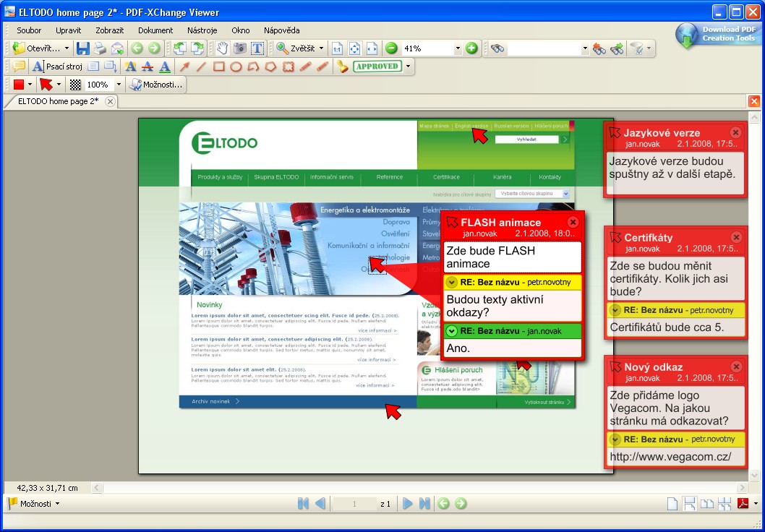Select the Text Box tool

click(93, 66)
